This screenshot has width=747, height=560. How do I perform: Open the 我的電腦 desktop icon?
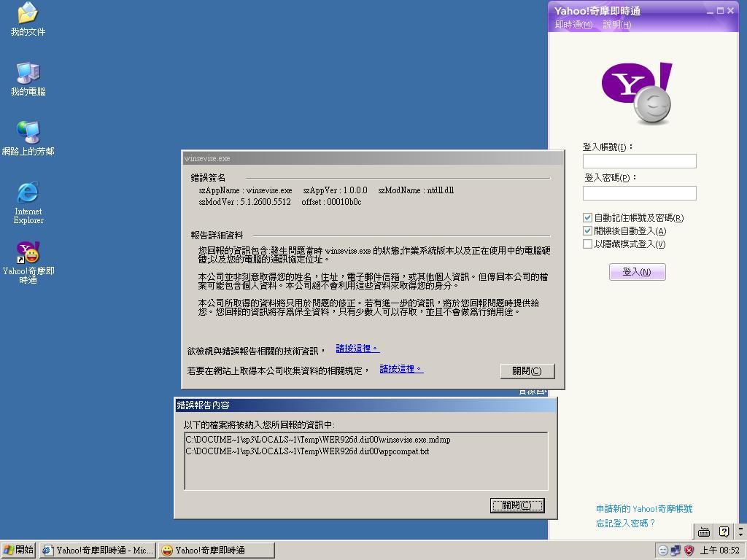(x=28, y=79)
